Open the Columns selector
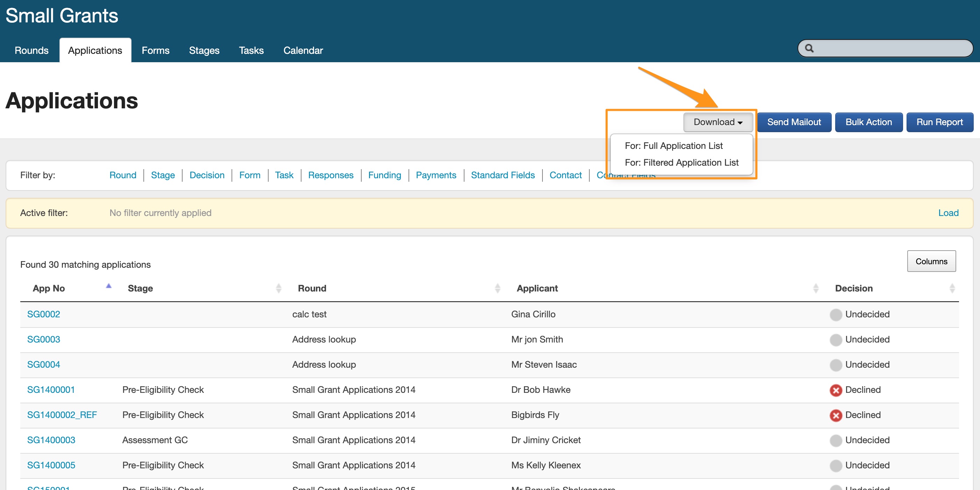Viewport: 980px width, 490px height. click(x=931, y=261)
